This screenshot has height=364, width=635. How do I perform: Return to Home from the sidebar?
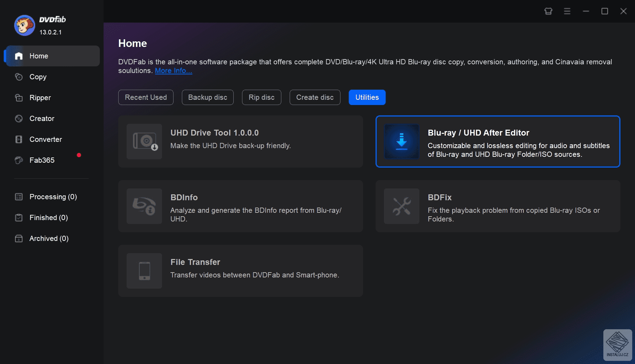[39, 56]
